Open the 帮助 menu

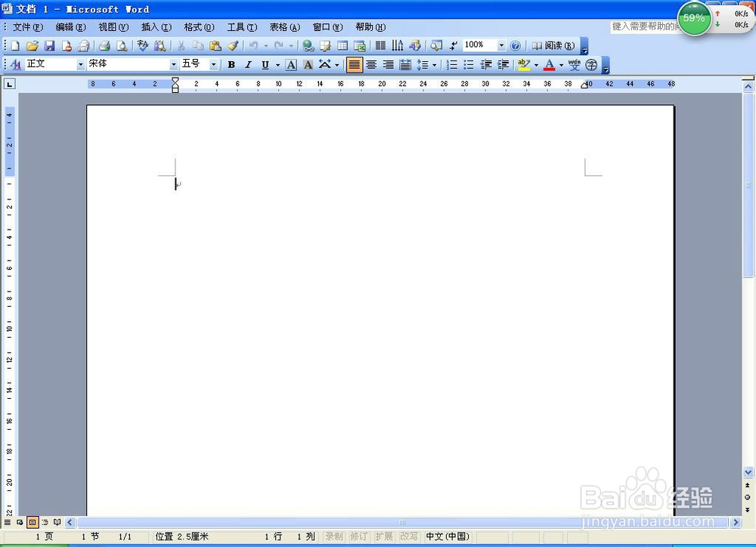[x=370, y=27]
